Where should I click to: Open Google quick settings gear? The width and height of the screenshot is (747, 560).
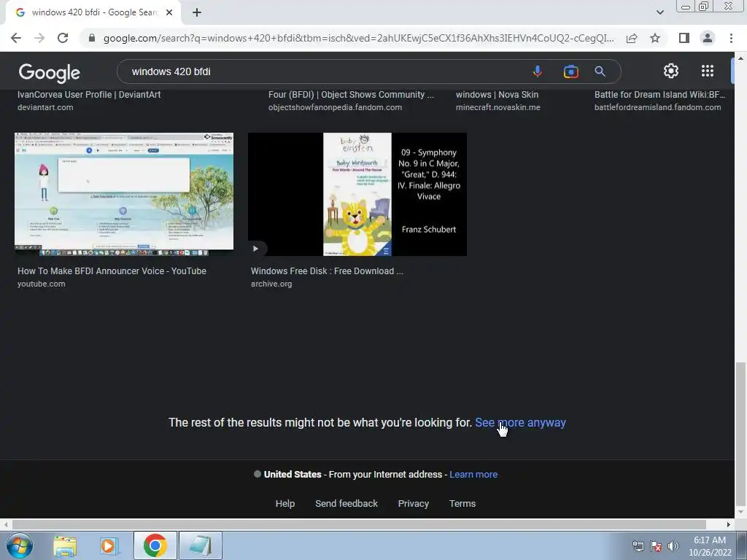(671, 71)
